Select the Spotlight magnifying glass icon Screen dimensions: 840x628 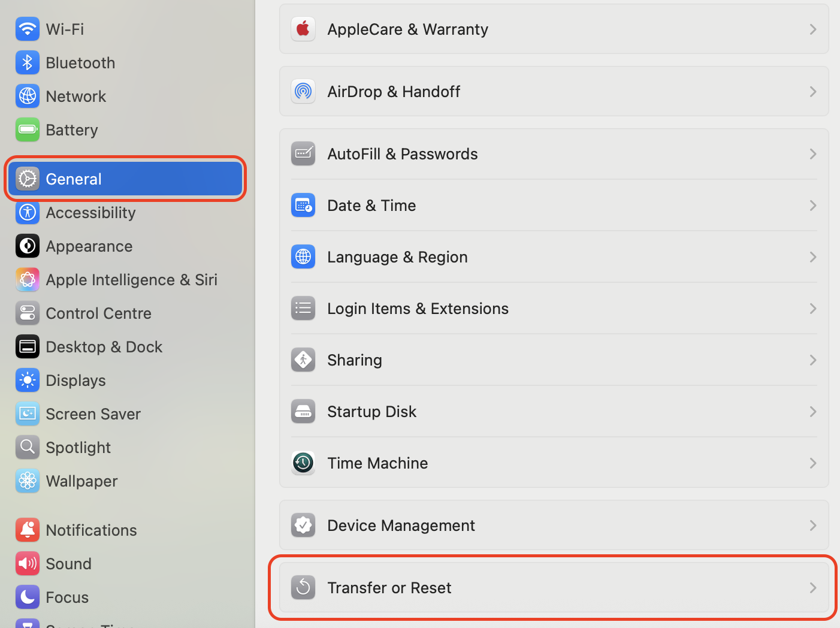coord(28,447)
